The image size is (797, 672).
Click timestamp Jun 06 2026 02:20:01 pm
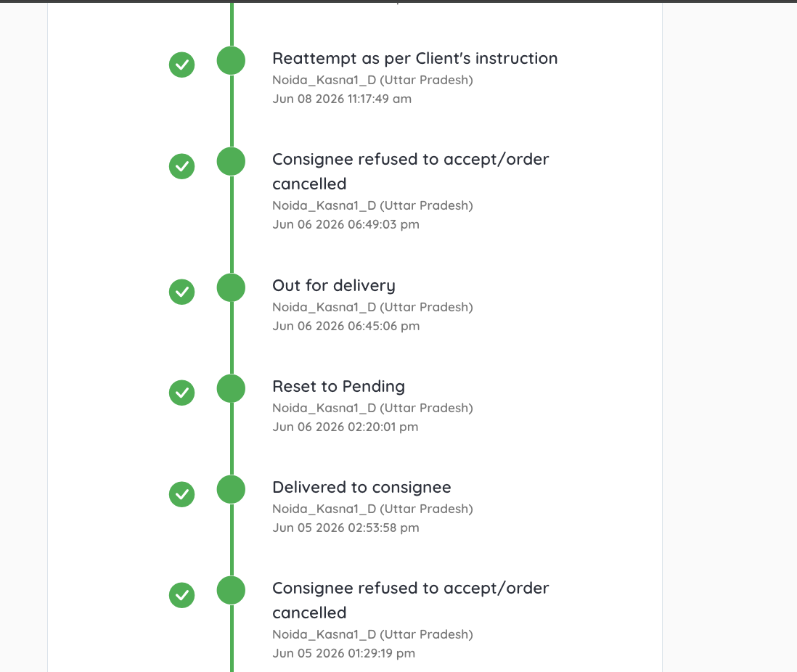point(345,427)
